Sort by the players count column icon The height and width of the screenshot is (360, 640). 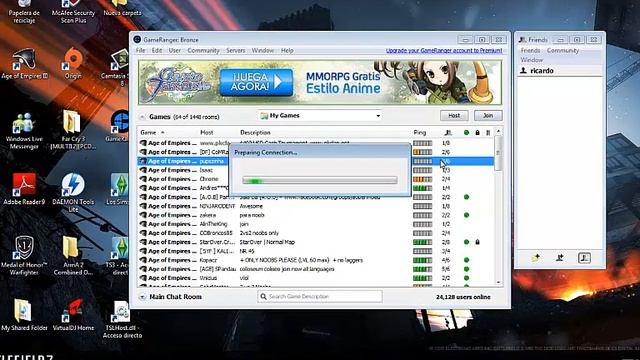point(448,133)
